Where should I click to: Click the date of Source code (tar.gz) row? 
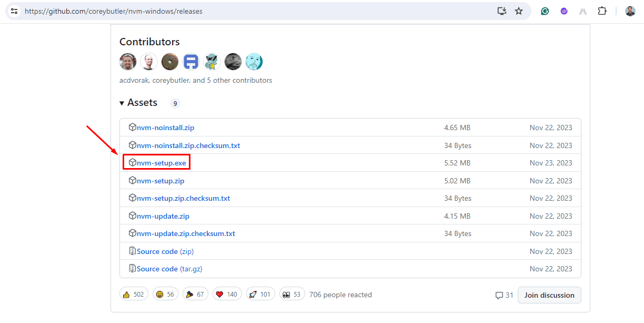[x=551, y=269]
